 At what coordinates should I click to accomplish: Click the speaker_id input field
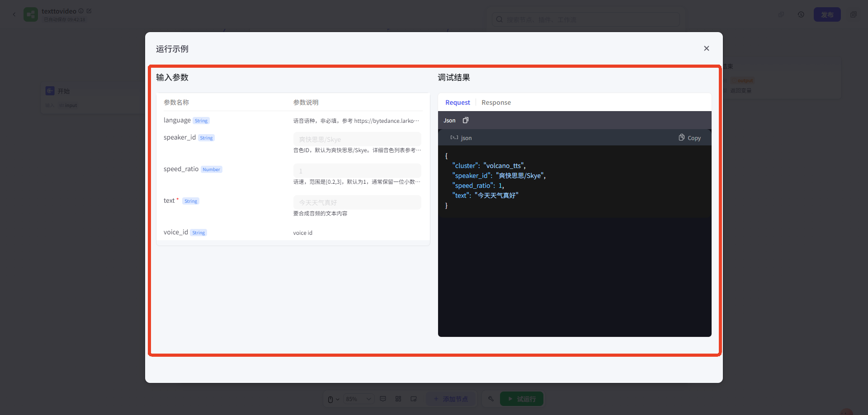pos(357,140)
